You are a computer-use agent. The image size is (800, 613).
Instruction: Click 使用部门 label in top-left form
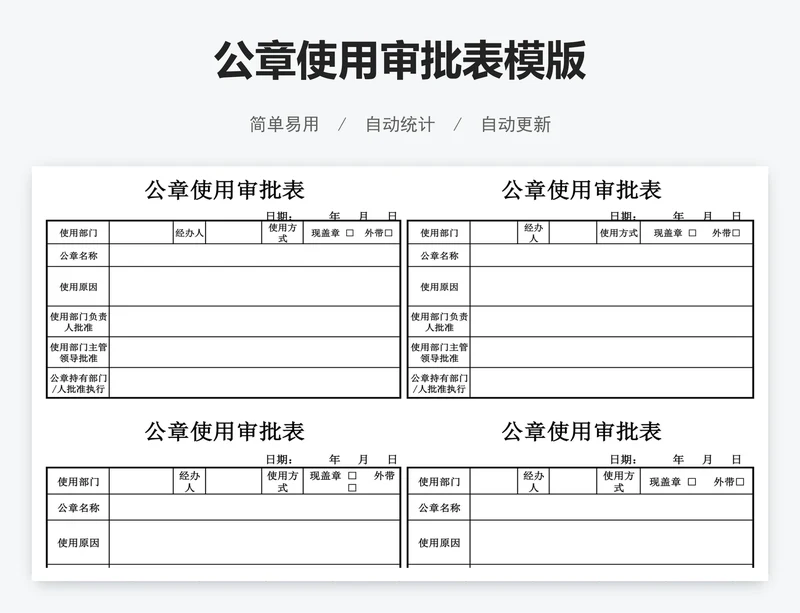tap(78, 233)
